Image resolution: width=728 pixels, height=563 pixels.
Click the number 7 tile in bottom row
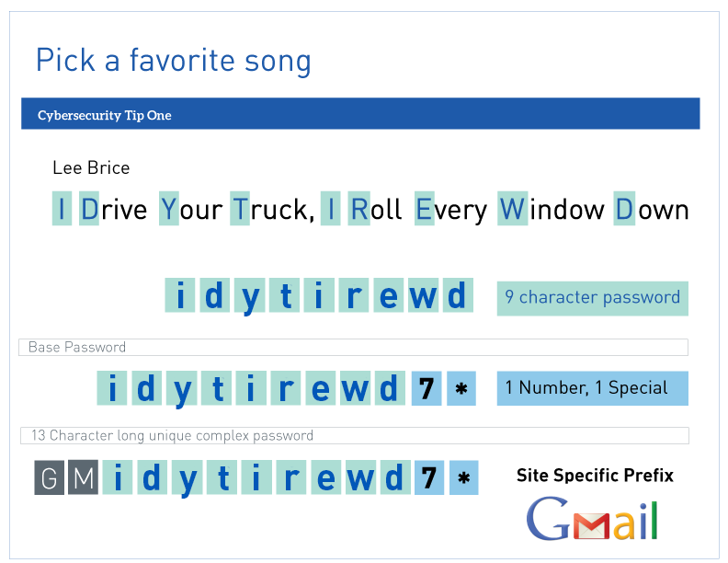pos(428,478)
